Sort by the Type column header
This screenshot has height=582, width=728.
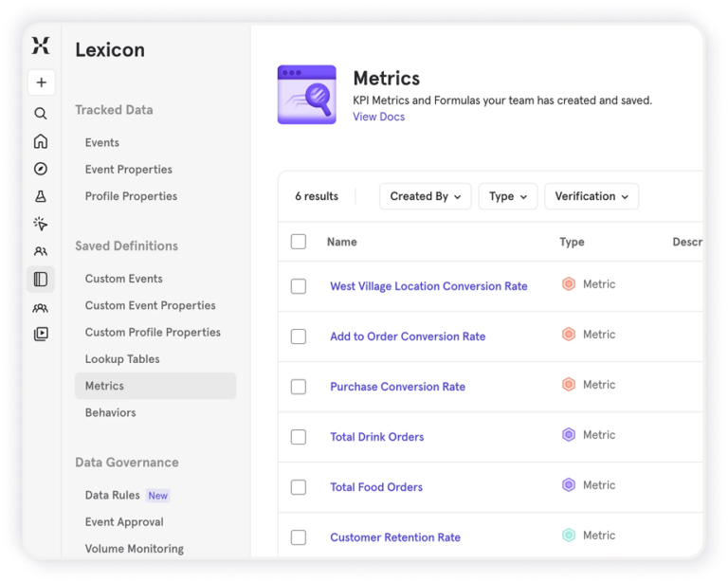572,243
